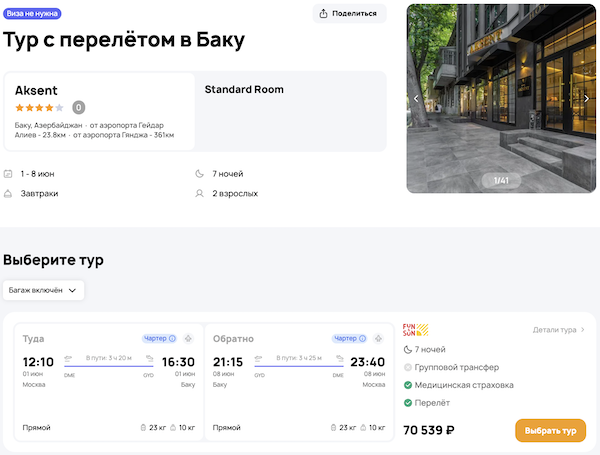This screenshot has height=455, width=600.
Task: Click the Чартер info badge on return flight
Action: coord(350,338)
